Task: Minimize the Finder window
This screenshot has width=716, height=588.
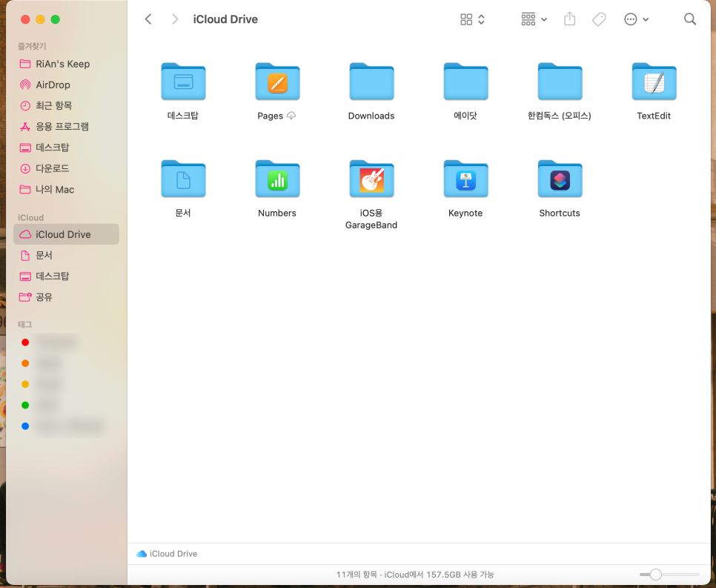Action: 40,19
